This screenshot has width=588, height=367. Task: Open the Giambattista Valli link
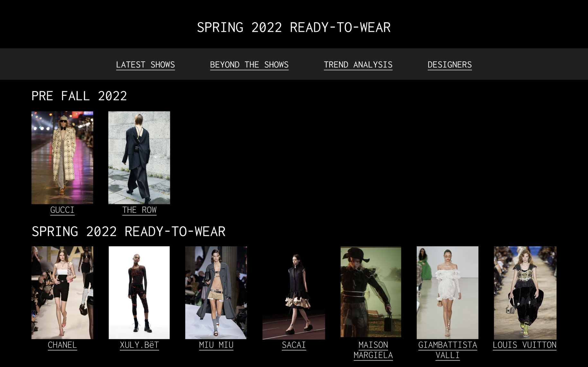tap(448, 350)
